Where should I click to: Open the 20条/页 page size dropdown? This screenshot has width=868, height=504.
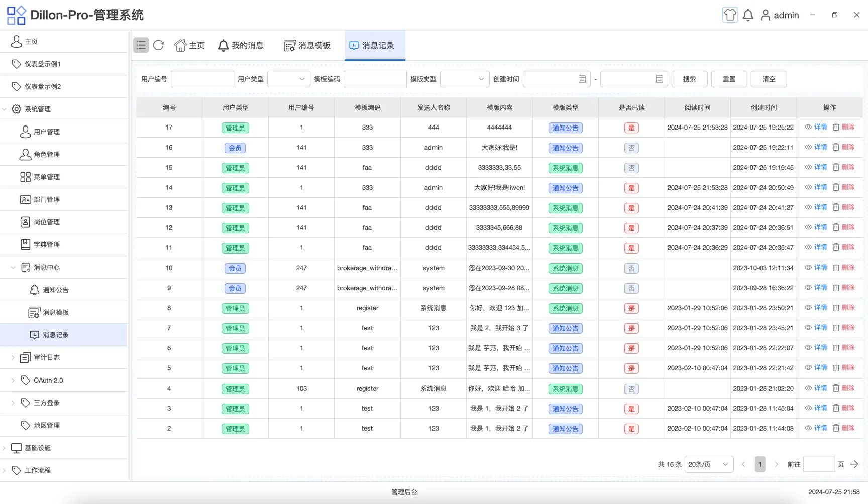709,464
